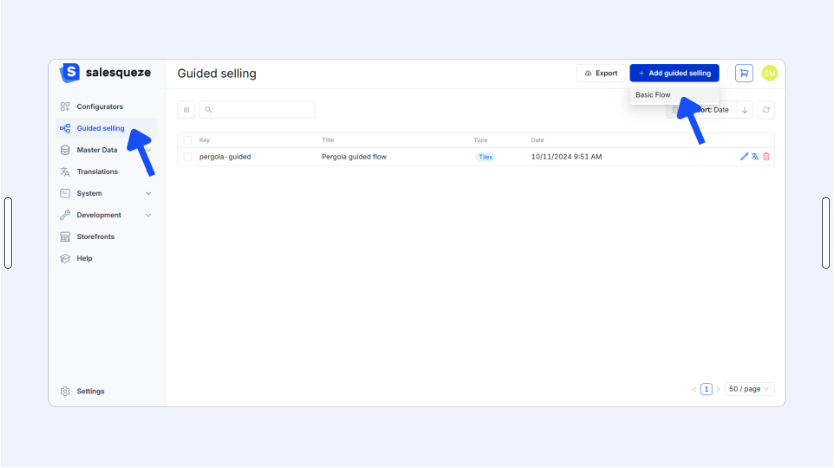Click the Tiles type tag
This screenshot has width=835, height=468.
[x=485, y=157]
